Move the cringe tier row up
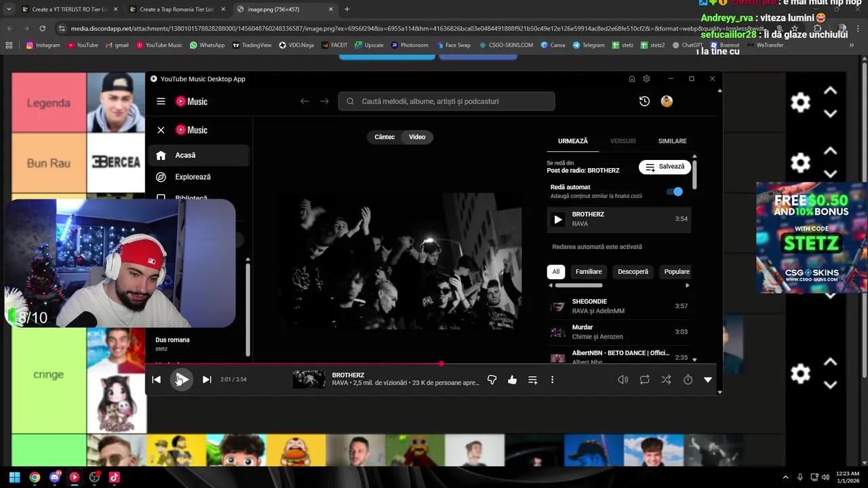 (x=830, y=362)
